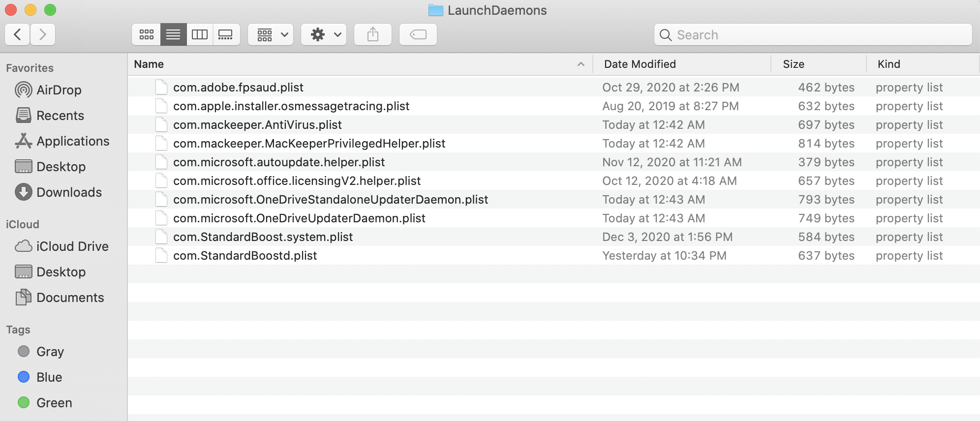This screenshot has height=421, width=980.
Task: Click the 814 bytes size value
Action: click(827, 144)
